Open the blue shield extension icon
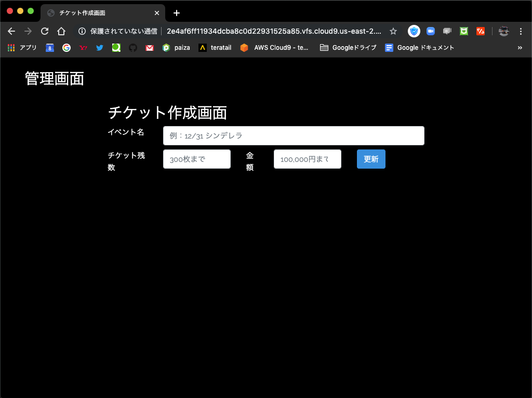The image size is (532, 398). tap(414, 31)
